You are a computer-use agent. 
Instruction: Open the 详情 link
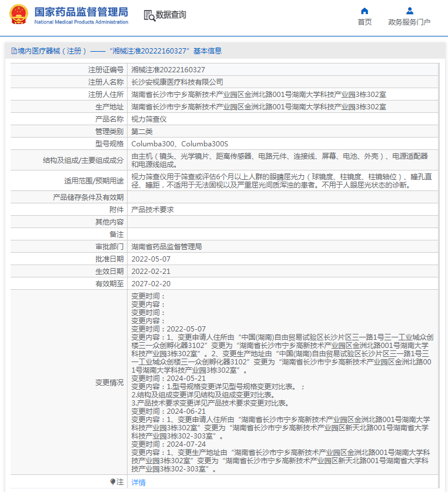[x=138, y=482]
